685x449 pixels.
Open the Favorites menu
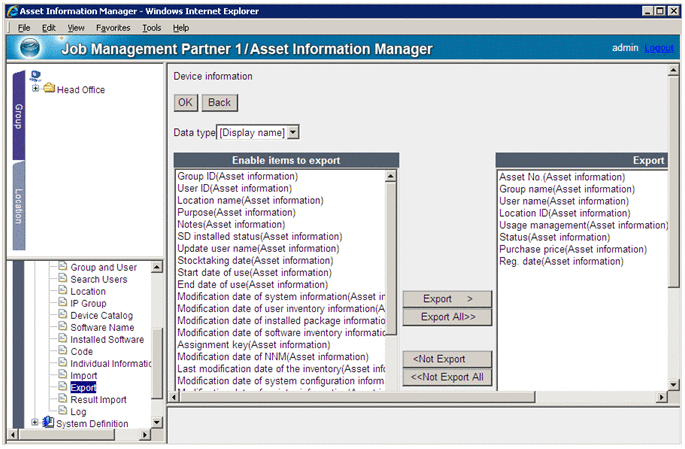click(x=113, y=28)
